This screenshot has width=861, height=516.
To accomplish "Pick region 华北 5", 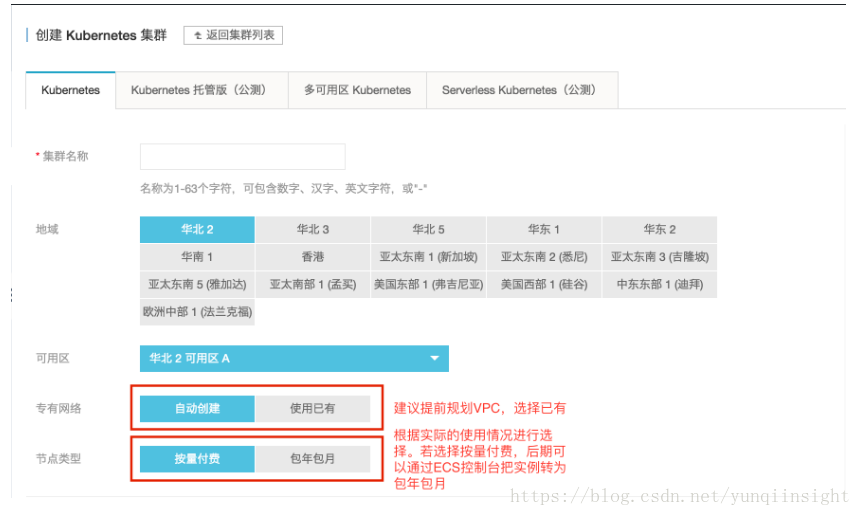I will (x=428, y=229).
